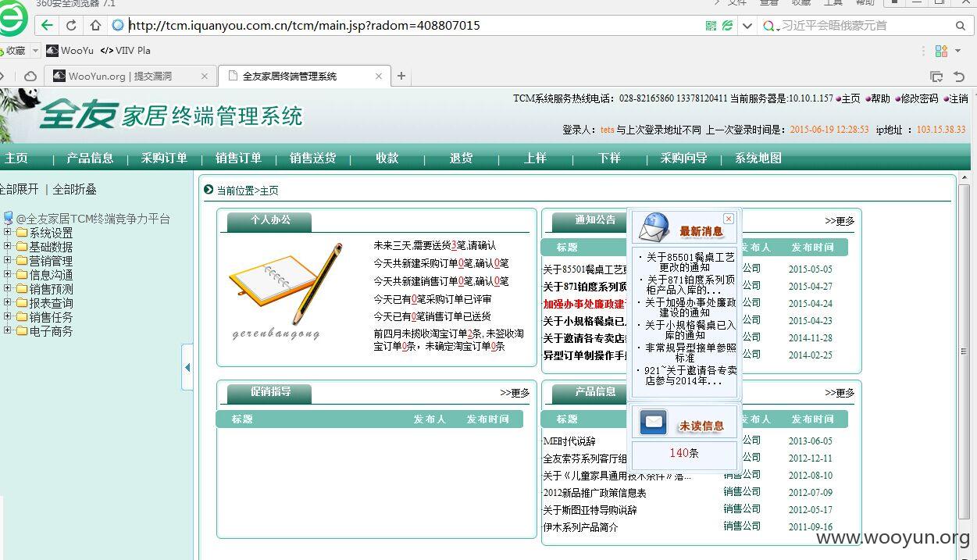Open 2012新品推广政策信息表 entry
This screenshot has width=977, height=560.
point(594,493)
